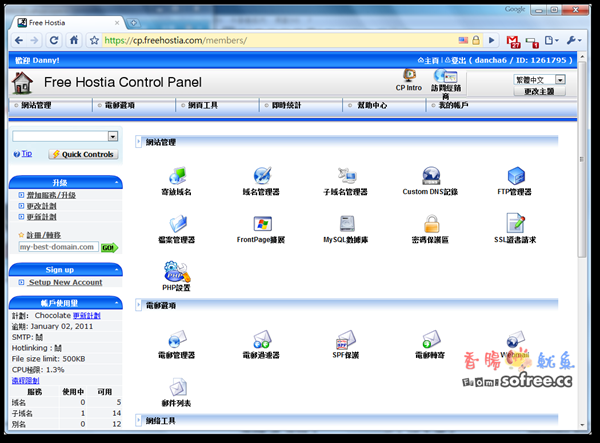Open the 檔案管理器 file manager icon

coord(177,224)
